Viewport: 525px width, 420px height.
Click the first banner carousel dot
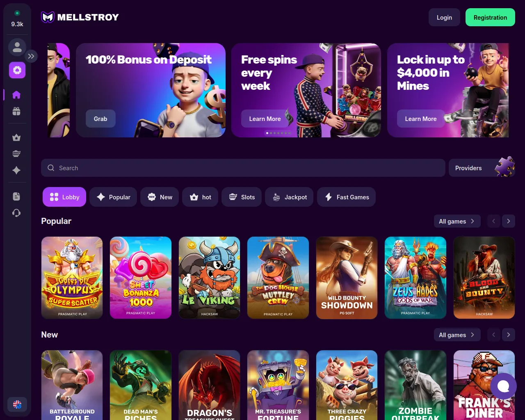coord(267,133)
